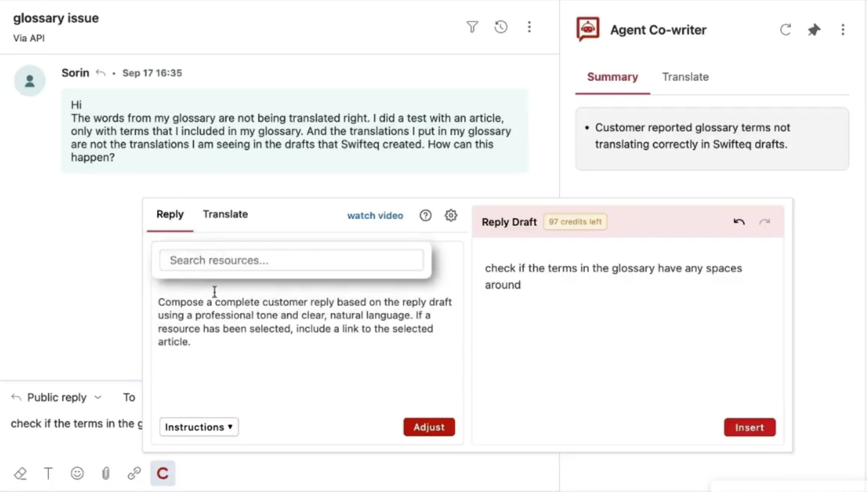Click Sorin's avatar icon

tap(30, 80)
